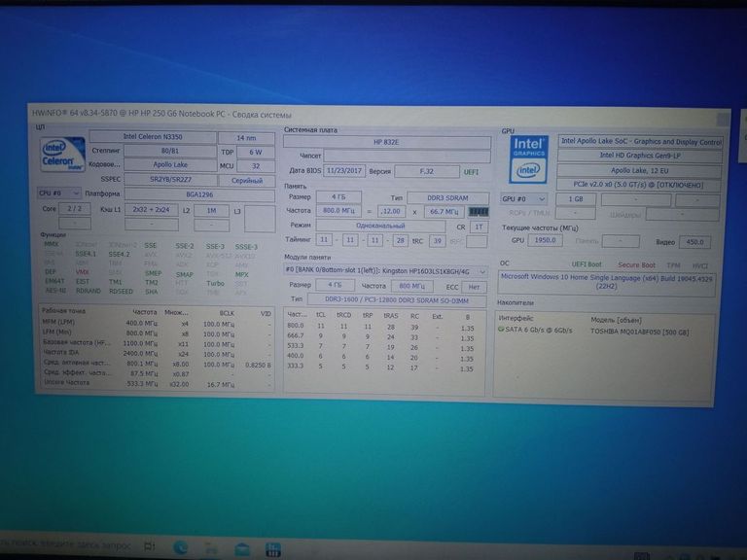Click the memory module chip icon
The height and width of the screenshot is (560, 747).
point(478,211)
